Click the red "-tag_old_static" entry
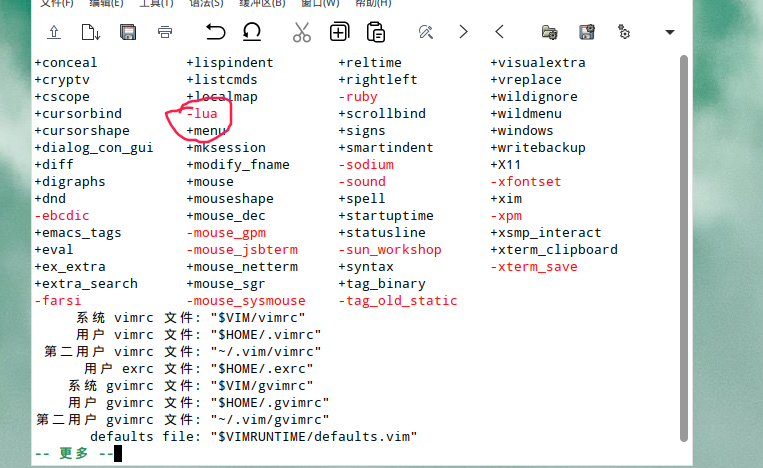Screen dimensions: 763x468 (x=398, y=301)
